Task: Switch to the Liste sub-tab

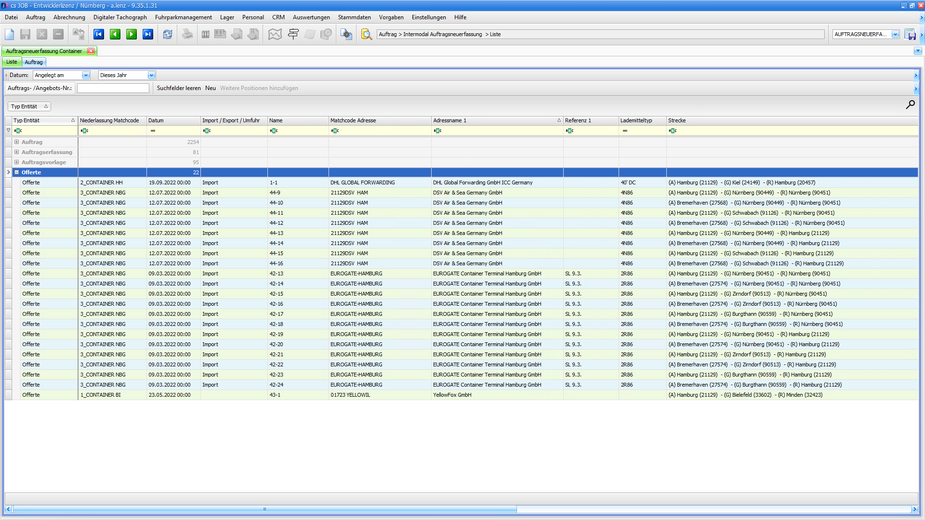Action: coord(12,62)
